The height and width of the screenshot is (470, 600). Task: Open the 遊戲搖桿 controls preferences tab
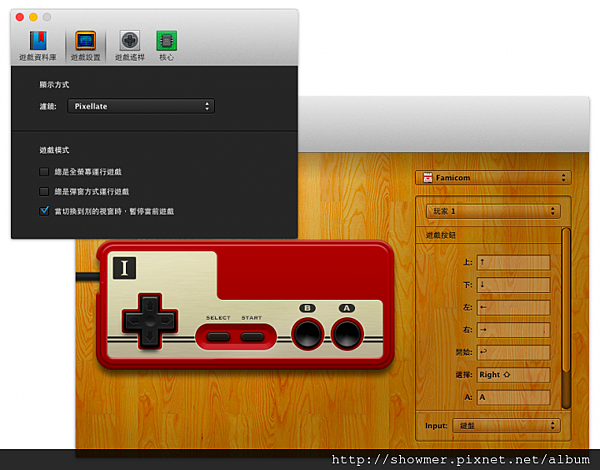click(130, 46)
